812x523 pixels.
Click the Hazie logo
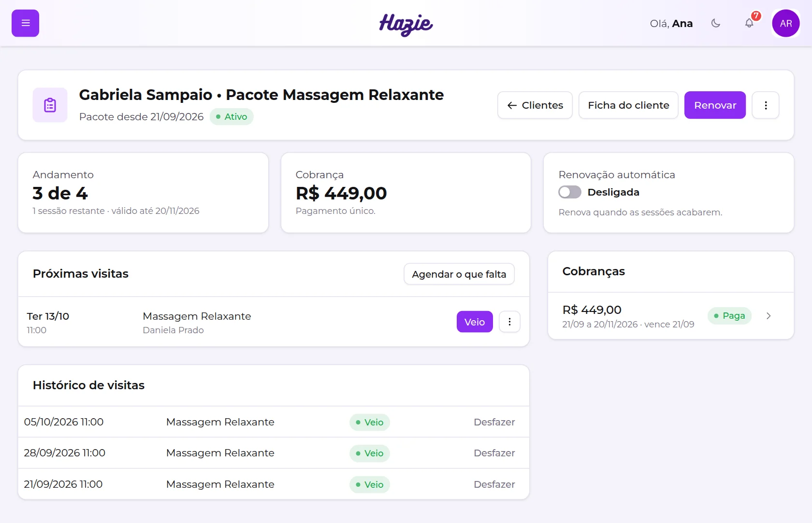(406, 24)
